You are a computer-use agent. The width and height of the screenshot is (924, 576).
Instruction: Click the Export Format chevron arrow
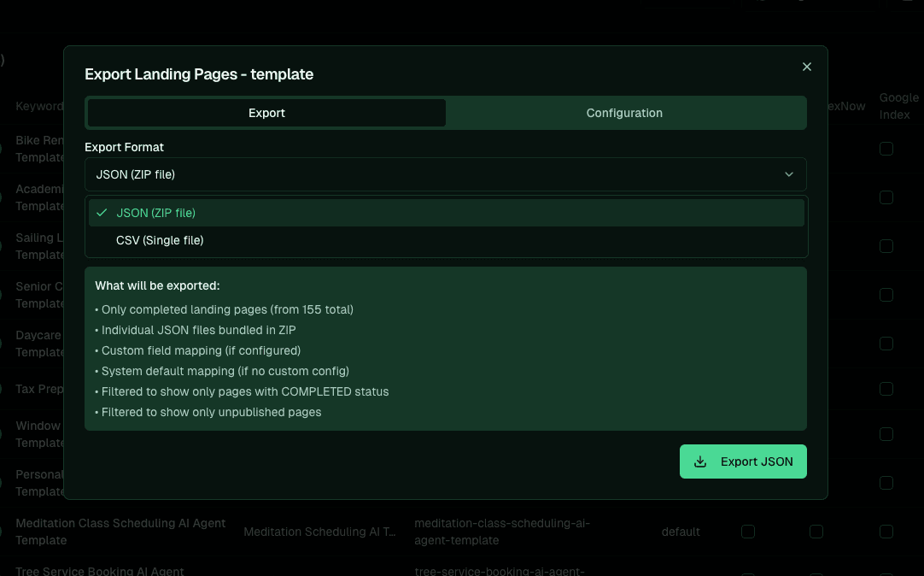[x=789, y=174]
